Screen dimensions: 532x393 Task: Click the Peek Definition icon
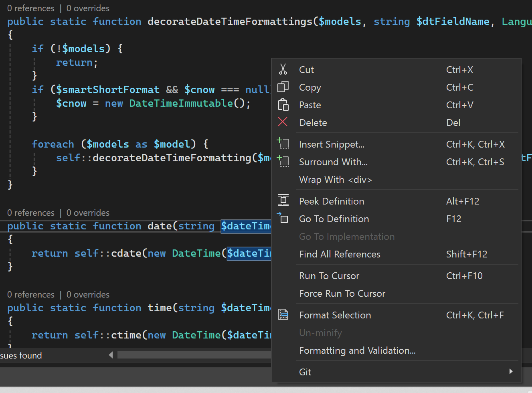(283, 200)
